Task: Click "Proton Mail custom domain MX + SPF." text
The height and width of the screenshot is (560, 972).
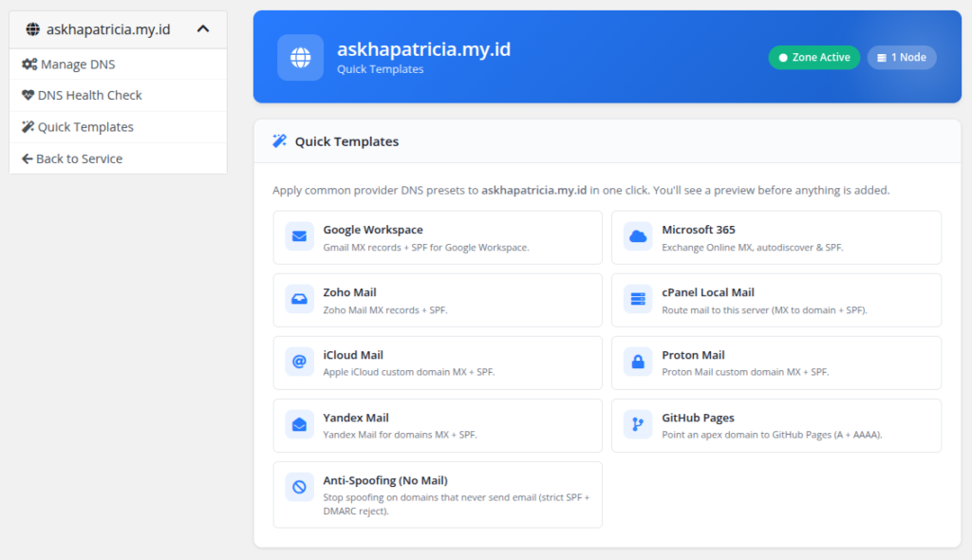Action: (745, 372)
